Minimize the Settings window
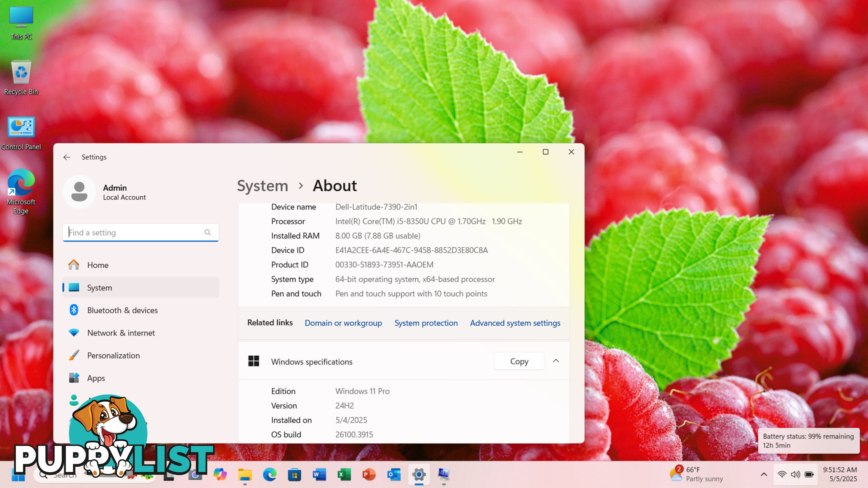Image resolution: width=868 pixels, height=488 pixels. 520,152
